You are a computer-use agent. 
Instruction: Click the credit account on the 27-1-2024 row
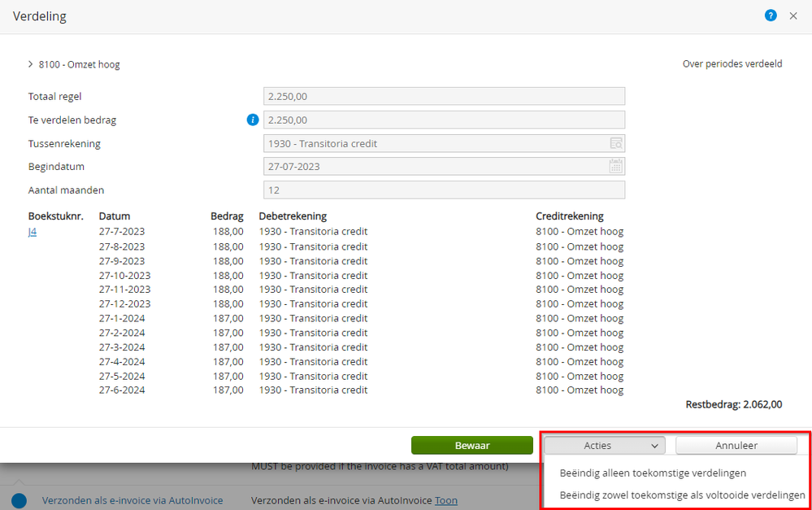pyautogui.click(x=580, y=318)
